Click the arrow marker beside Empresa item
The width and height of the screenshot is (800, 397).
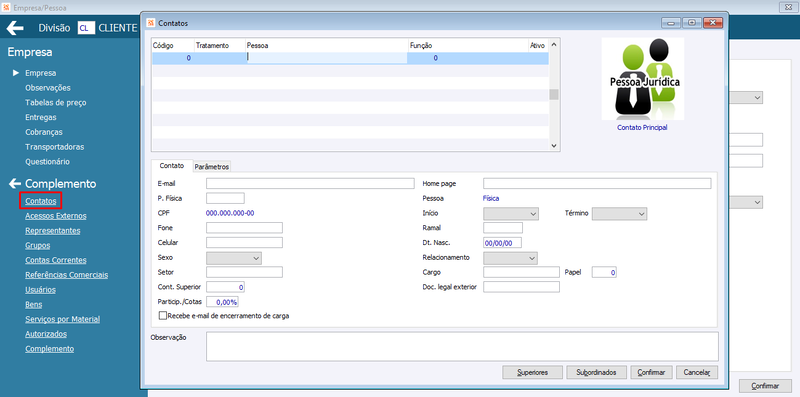(x=16, y=73)
